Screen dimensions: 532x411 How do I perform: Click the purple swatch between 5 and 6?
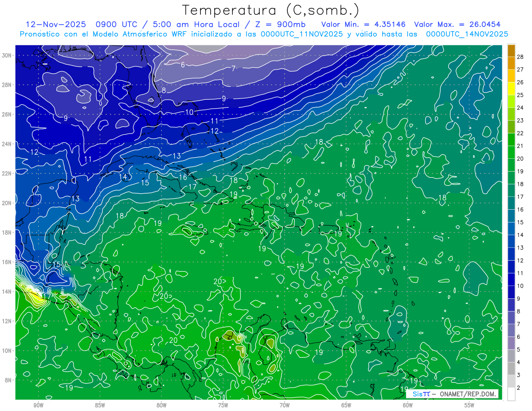click(x=511, y=343)
